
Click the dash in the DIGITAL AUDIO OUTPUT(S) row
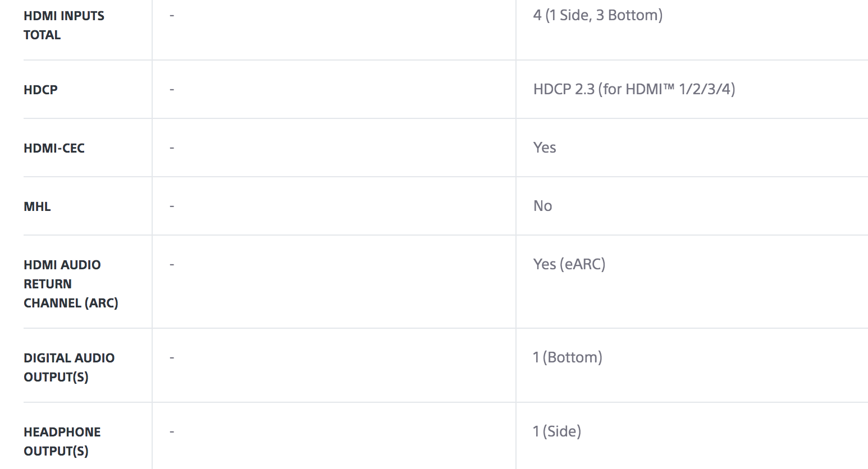(x=172, y=357)
